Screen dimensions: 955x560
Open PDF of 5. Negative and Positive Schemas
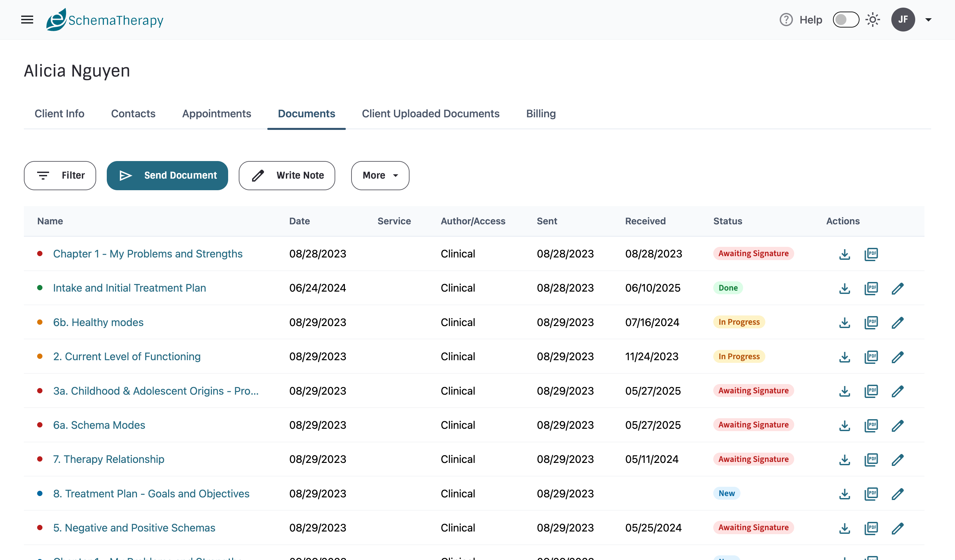[x=871, y=528]
